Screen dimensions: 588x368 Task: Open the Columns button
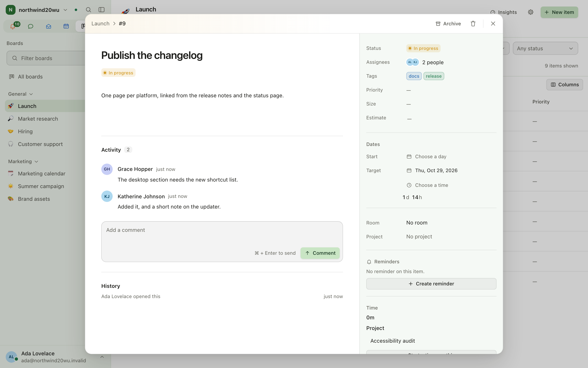click(565, 84)
